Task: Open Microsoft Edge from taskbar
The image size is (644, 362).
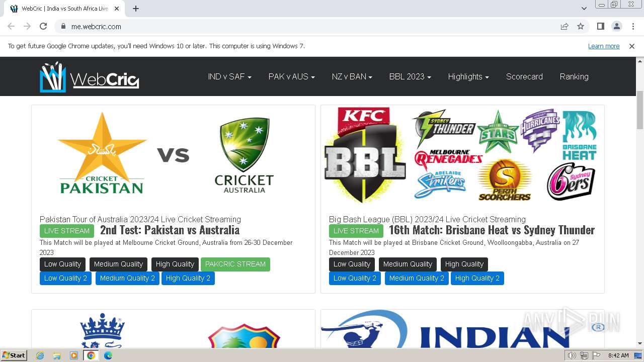Action: 108,355
